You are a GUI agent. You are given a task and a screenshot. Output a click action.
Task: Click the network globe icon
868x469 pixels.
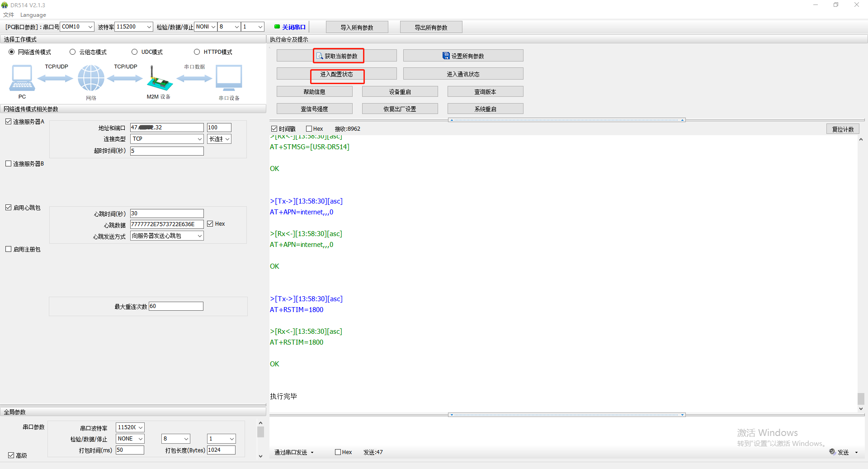pos(91,78)
